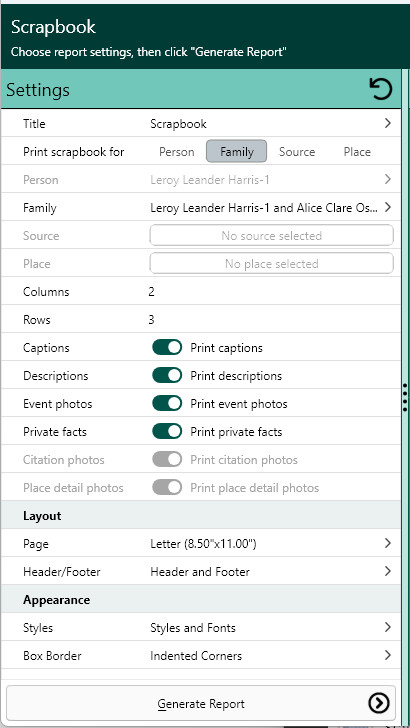Click the Generate Report button label
410x728 pixels.
[x=201, y=704]
